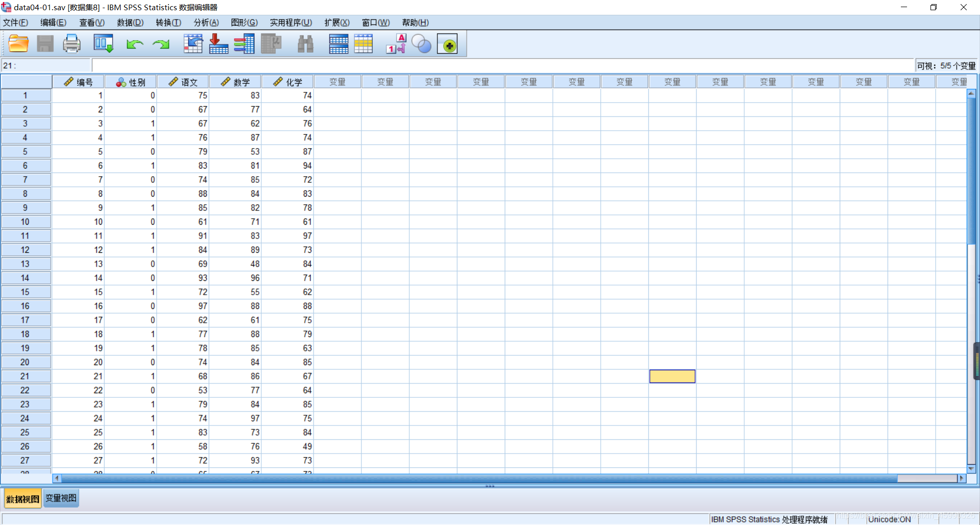Click the Insert cases icon
The width and height of the screenshot is (980, 525).
(x=338, y=44)
